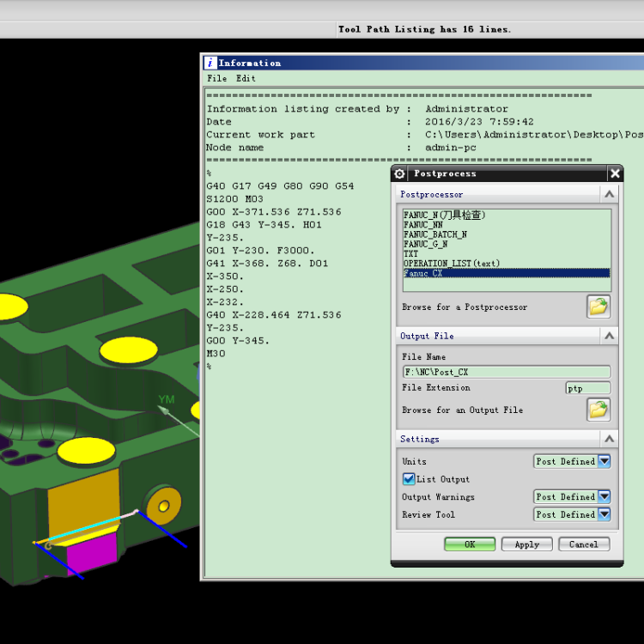Image resolution: width=644 pixels, height=644 pixels.
Task: Click the S1200 M03 line
Action: 234,199
